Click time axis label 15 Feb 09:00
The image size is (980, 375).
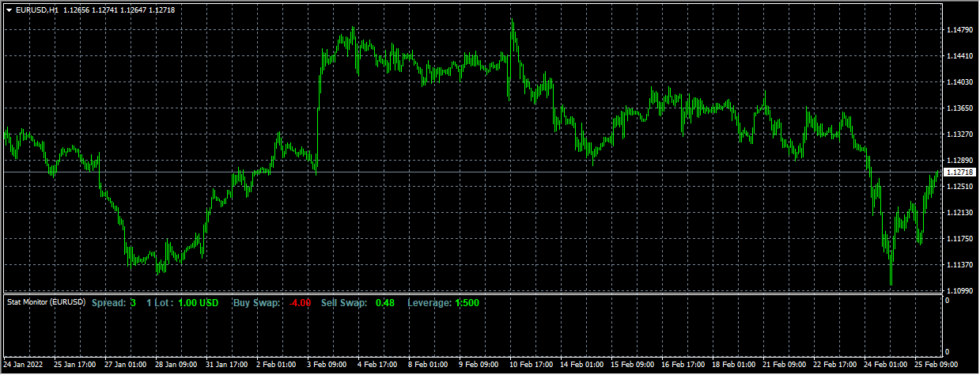(x=630, y=366)
